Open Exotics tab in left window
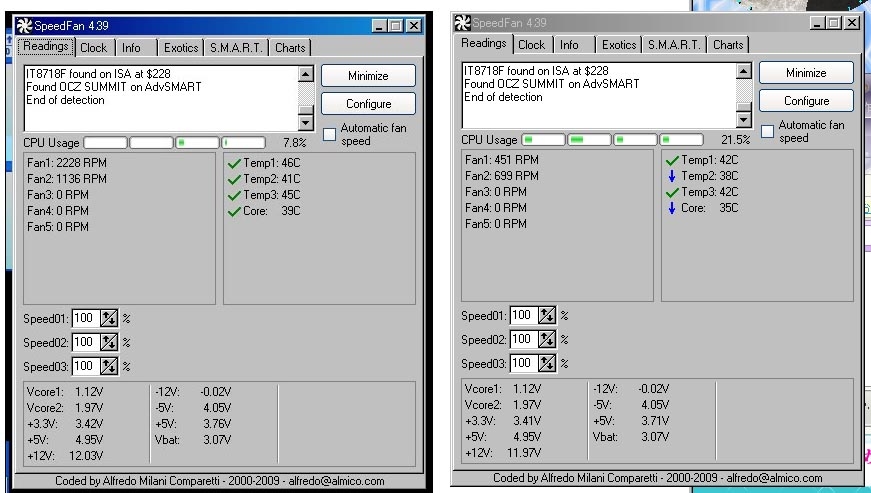This screenshot has width=871, height=493. [x=181, y=48]
